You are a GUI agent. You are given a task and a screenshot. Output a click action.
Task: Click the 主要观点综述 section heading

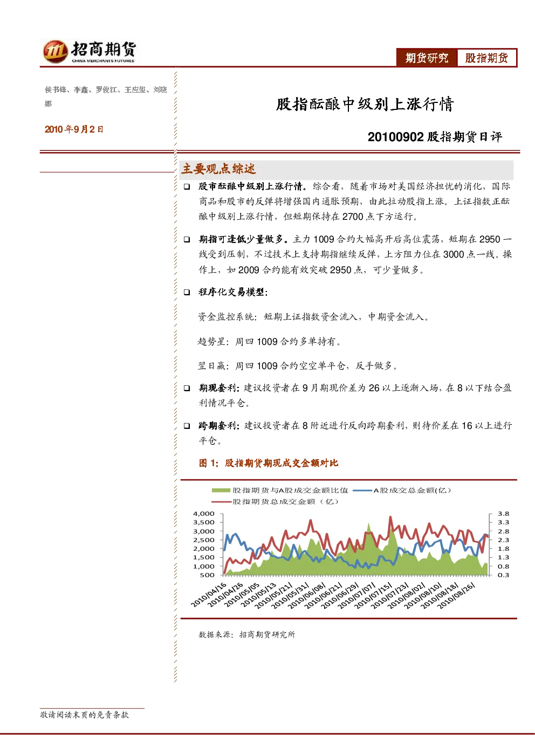click(218, 169)
